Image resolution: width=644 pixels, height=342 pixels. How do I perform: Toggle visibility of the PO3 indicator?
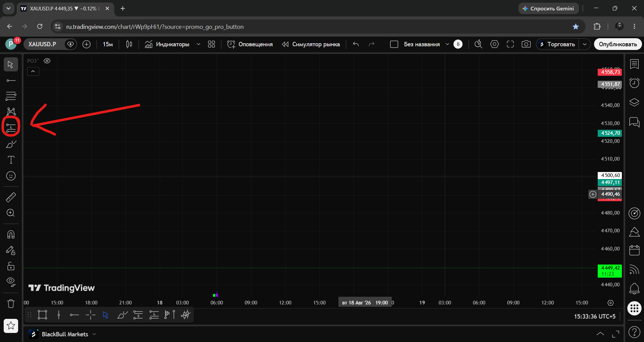[x=47, y=61]
